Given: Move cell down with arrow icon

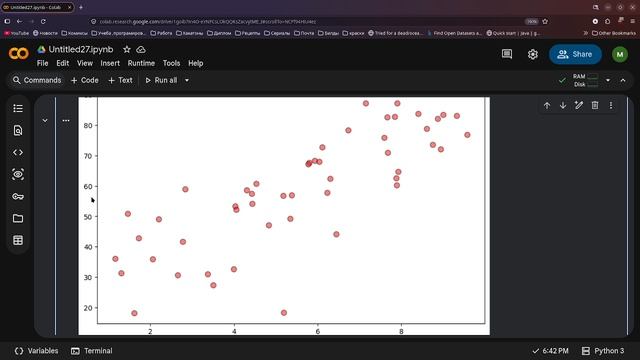Looking at the screenshot, I should coord(563,105).
